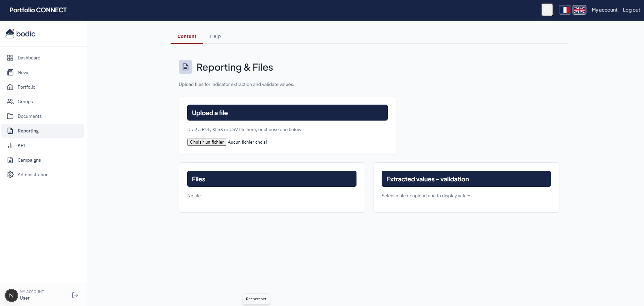Click the KPI bar chart icon

(x=10, y=145)
